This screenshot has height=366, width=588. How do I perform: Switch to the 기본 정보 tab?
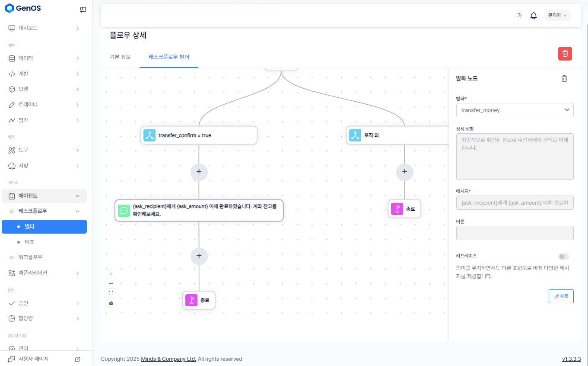coord(120,57)
